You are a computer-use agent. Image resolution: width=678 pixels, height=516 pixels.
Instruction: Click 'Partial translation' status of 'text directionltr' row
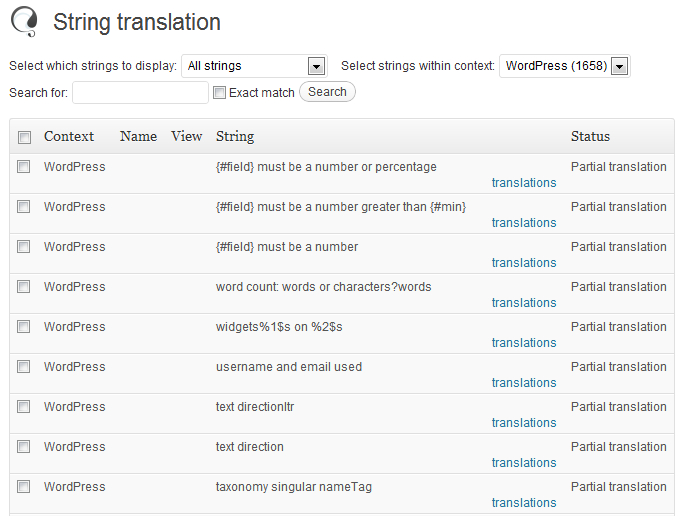click(x=618, y=407)
